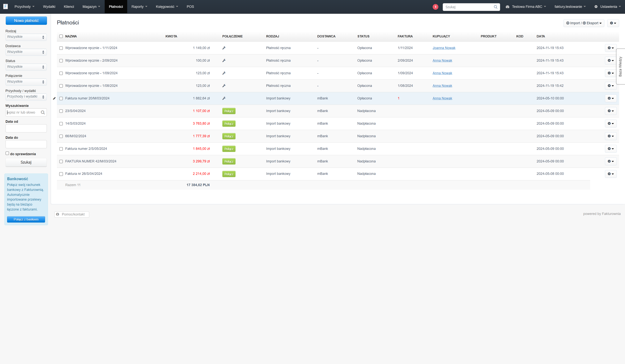The height and width of the screenshot is (364, 625).
Task: Select checkbox for Faktura nr 26/S/04/2024
Action: tap(61, 174)
